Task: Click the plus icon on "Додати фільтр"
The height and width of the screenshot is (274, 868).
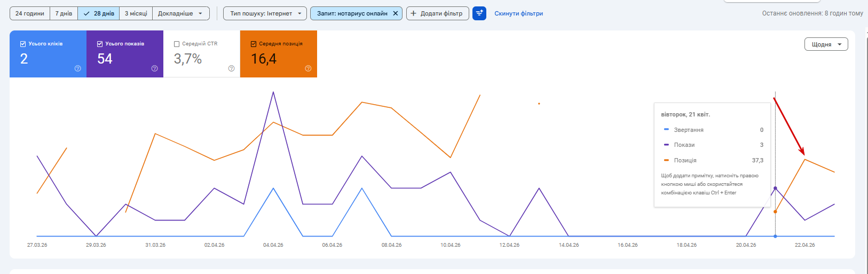Action: pos(414,13)
